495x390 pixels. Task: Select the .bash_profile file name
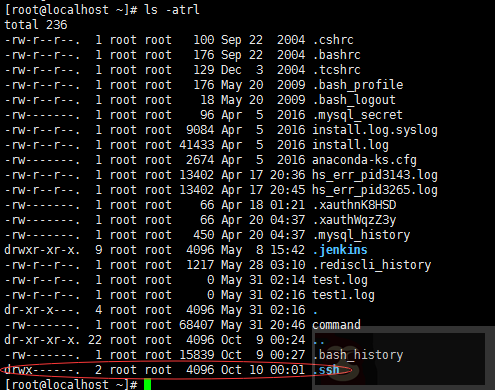point(358,85)
